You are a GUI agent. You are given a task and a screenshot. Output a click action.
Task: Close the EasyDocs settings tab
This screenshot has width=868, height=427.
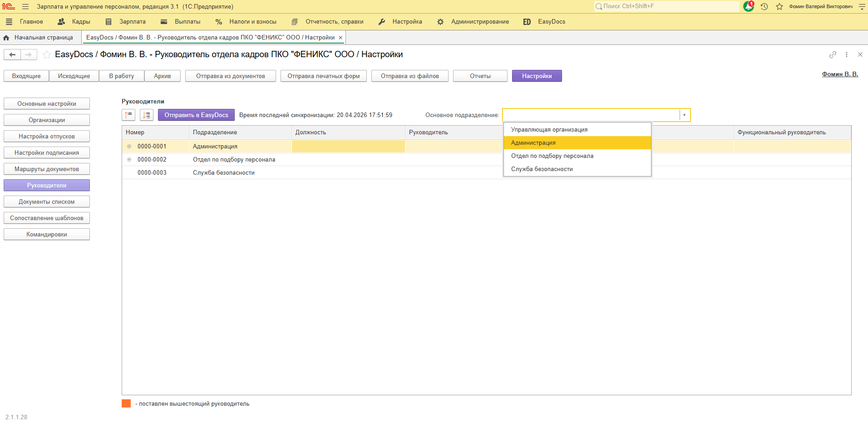click(x=340, y=38)
